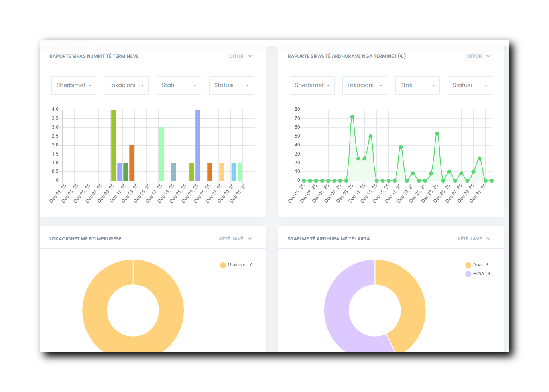Click the orange Gjakovë donut ring
The width and height of the screenshot is (549, 392).
95,310
